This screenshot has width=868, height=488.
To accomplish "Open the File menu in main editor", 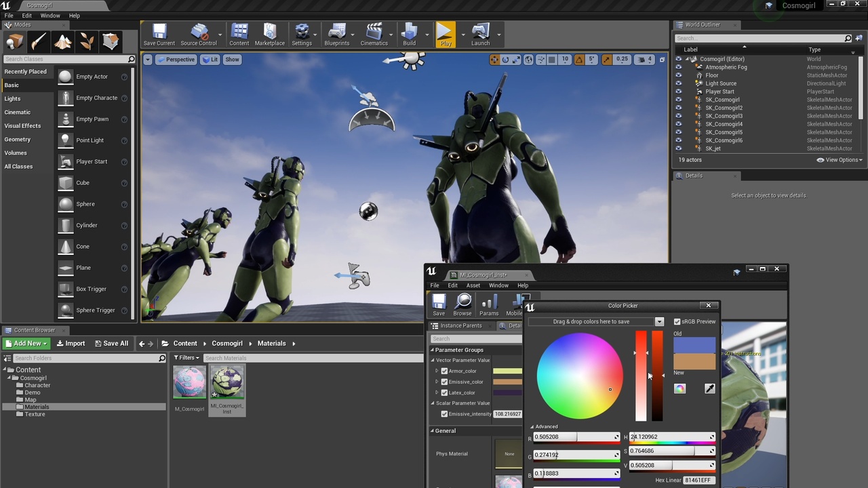I will click(x=9, y=16).
